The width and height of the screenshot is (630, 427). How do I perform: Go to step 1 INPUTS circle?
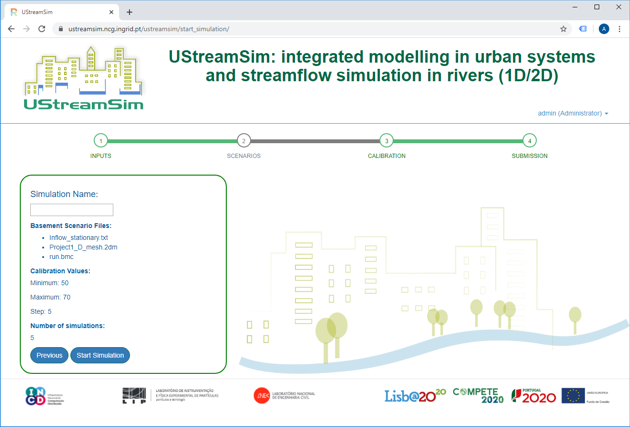pyautogui.click(x=100, y=141)
